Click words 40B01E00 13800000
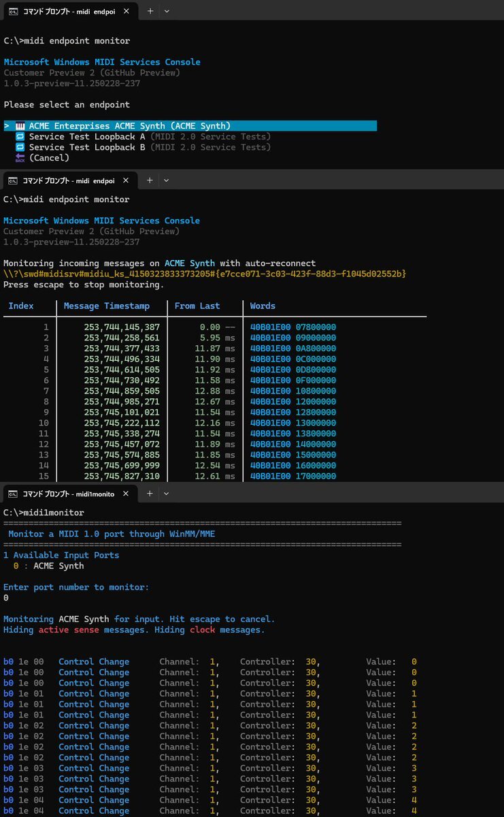The image size is (504, 817). 293,434
